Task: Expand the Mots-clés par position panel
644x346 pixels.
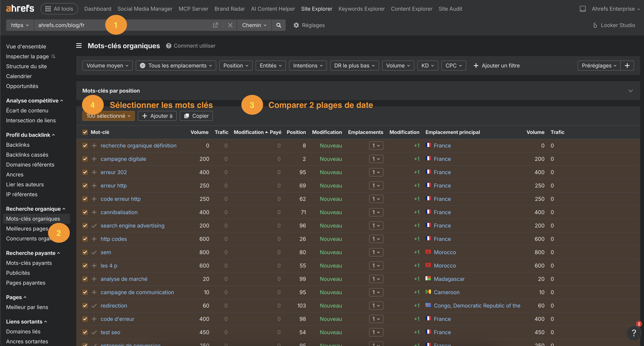Action: coord(630,91)
